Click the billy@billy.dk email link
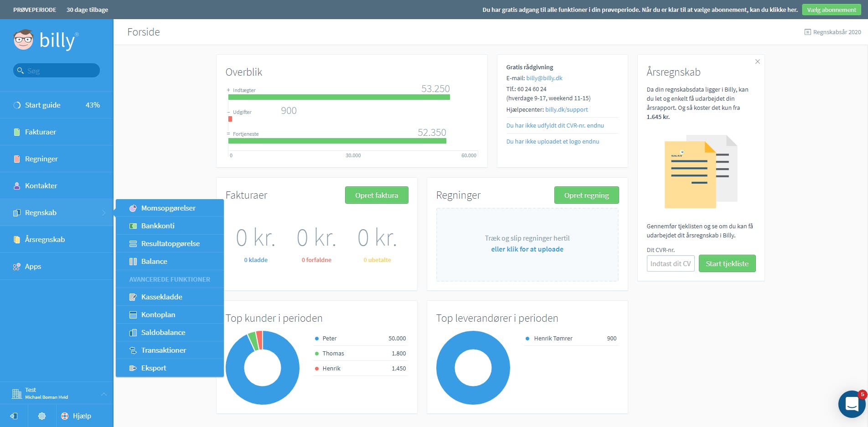Screen dimensions: 868x427 tap(544, 78)
